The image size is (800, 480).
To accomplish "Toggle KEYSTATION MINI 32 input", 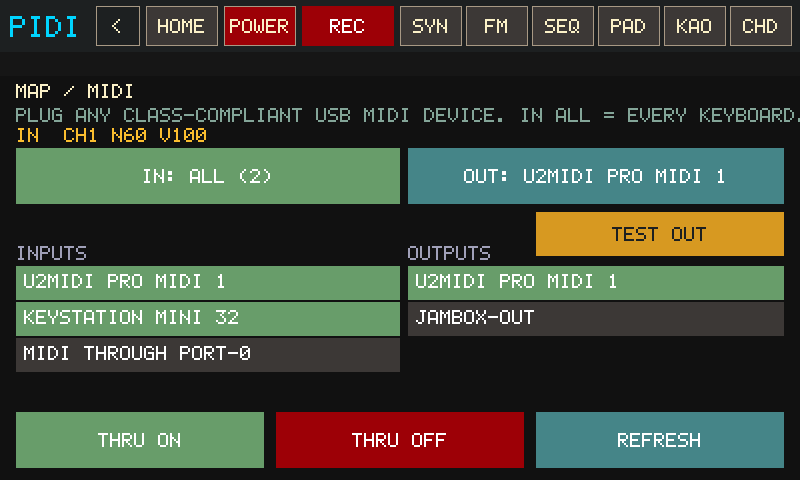I will pos(208,319).
